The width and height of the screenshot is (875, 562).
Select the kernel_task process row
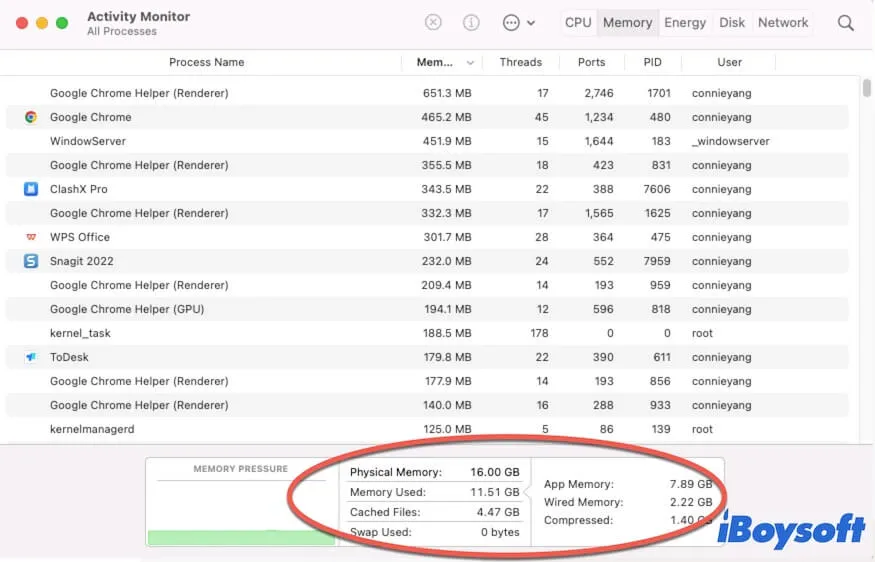coord(427,333)
